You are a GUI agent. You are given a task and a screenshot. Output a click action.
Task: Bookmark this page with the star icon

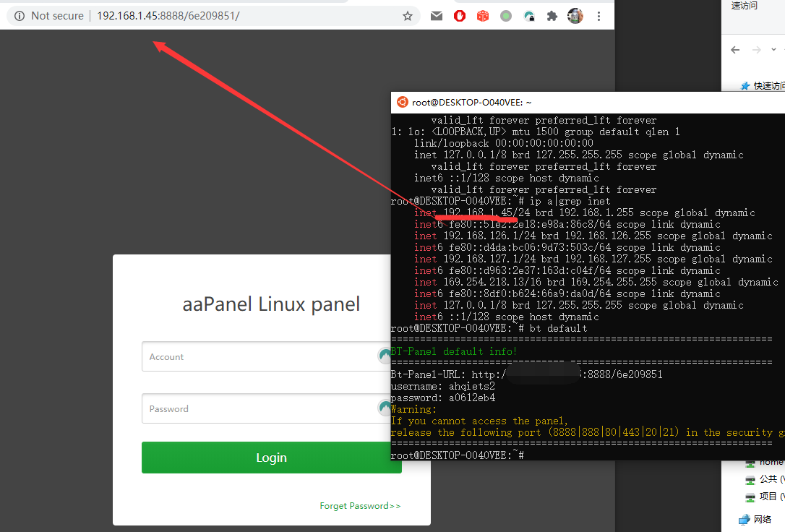click(408, 16)
